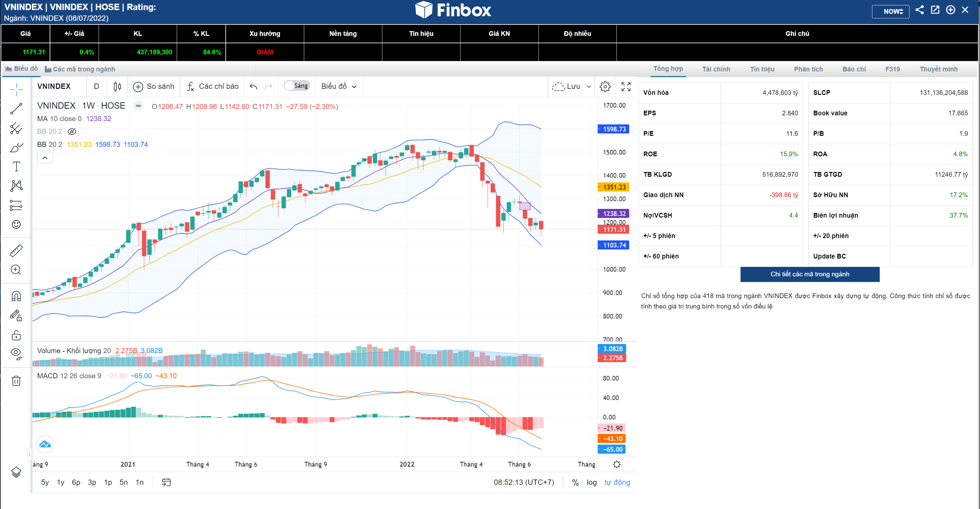
Task: Open the Các mã trong ngành tab
Action: click(80, 69)
